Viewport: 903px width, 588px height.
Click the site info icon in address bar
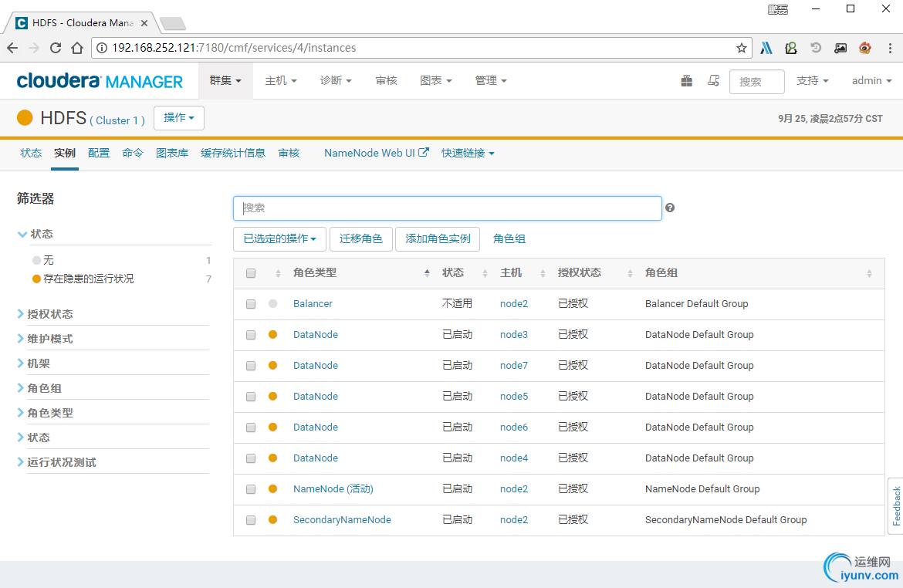tap(101, 48)
